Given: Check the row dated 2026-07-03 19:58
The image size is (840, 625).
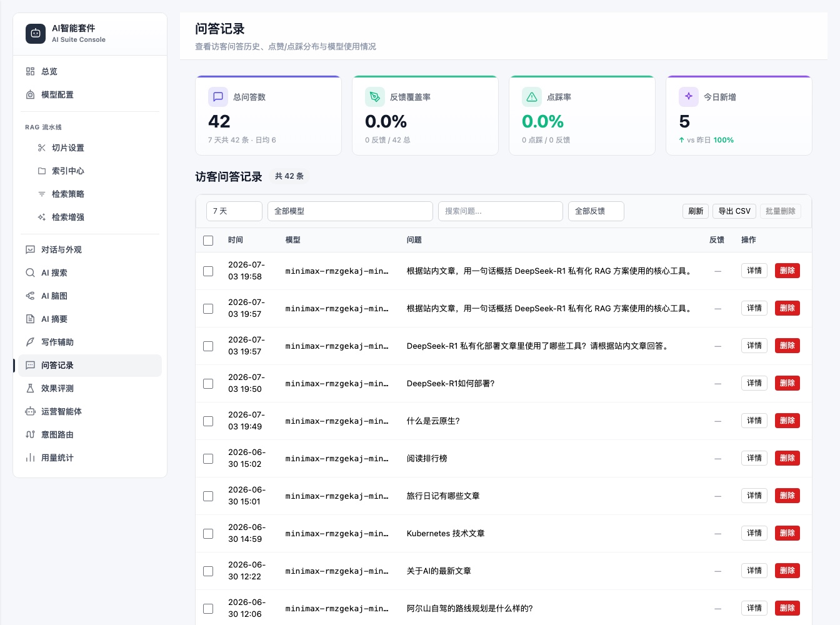Looking at the screenshot, I should [208, 271].
